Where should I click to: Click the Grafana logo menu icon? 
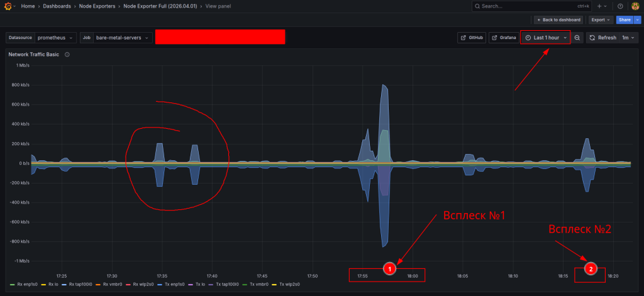click(x=8, y=6)
